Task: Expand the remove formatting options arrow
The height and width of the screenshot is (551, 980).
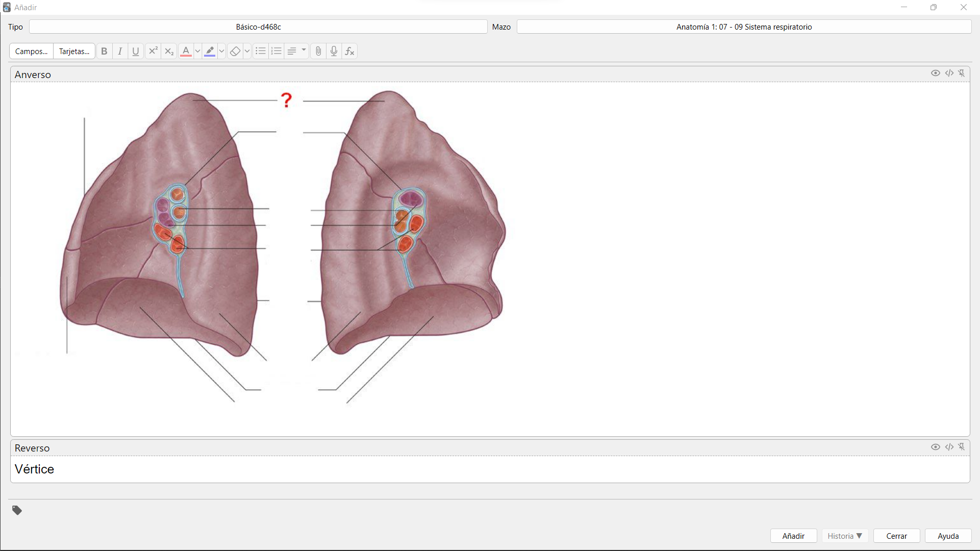Action: click(247, 51)
